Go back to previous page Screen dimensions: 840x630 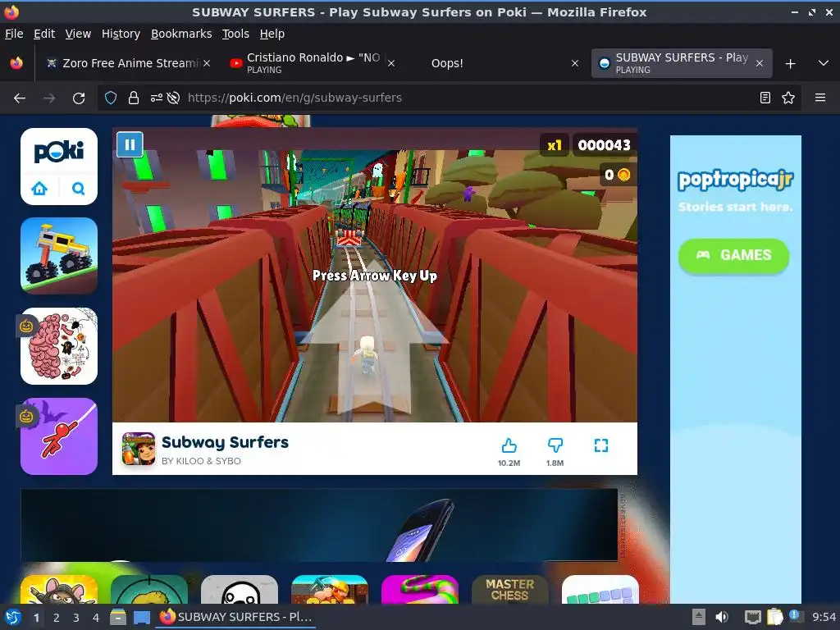point(20,98)
